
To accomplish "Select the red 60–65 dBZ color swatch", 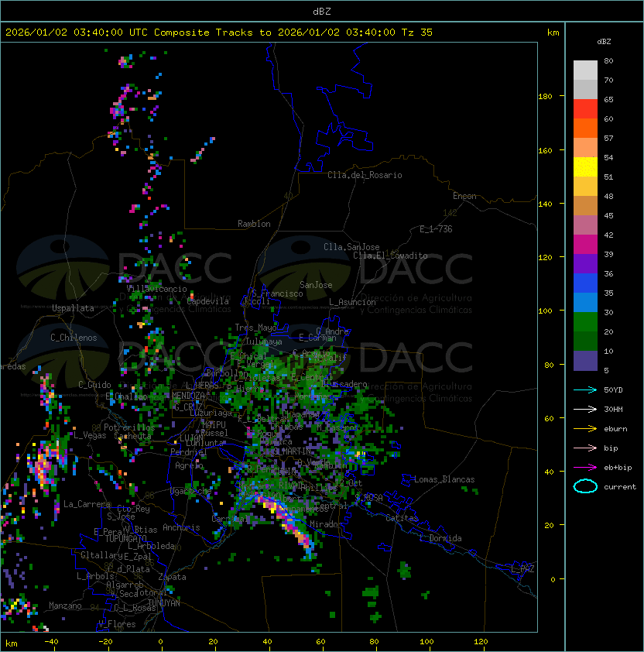I will click(x=585, y=109).
